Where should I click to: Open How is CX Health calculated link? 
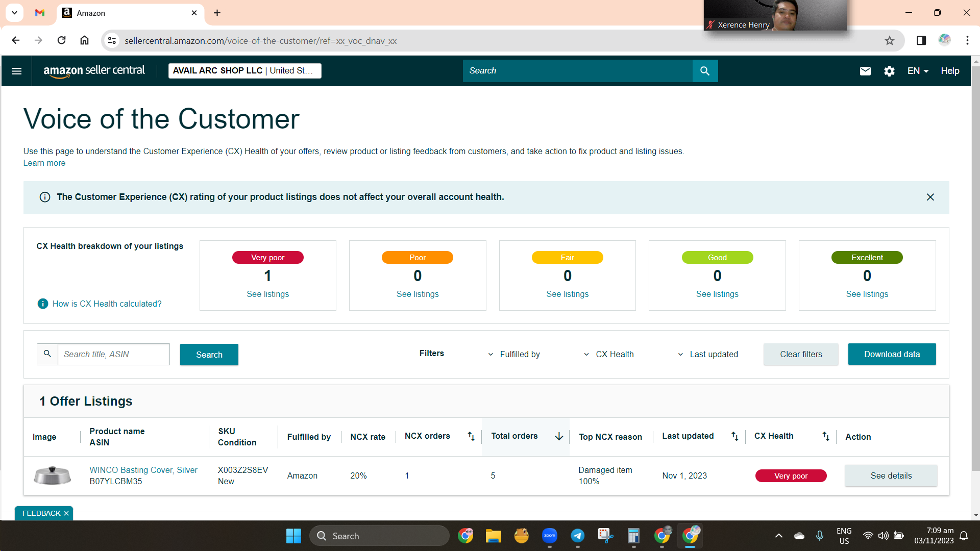tap(107, 304)
